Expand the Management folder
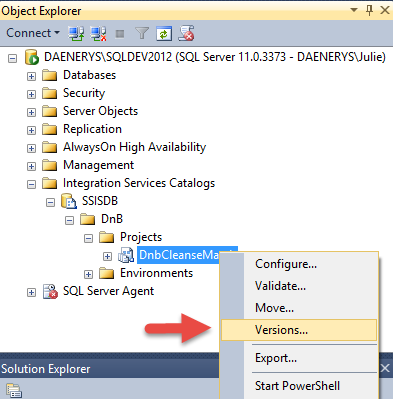This screenshot has width=393, height=399. 31,166
